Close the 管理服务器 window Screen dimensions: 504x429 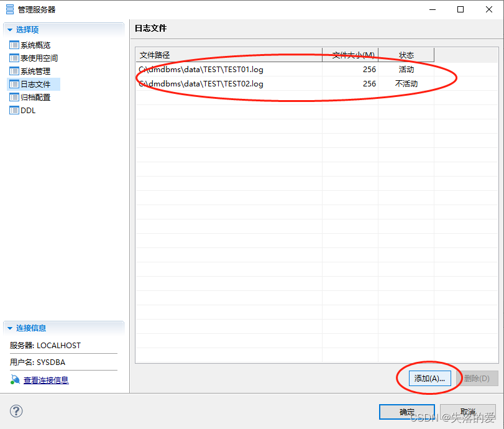489,9
